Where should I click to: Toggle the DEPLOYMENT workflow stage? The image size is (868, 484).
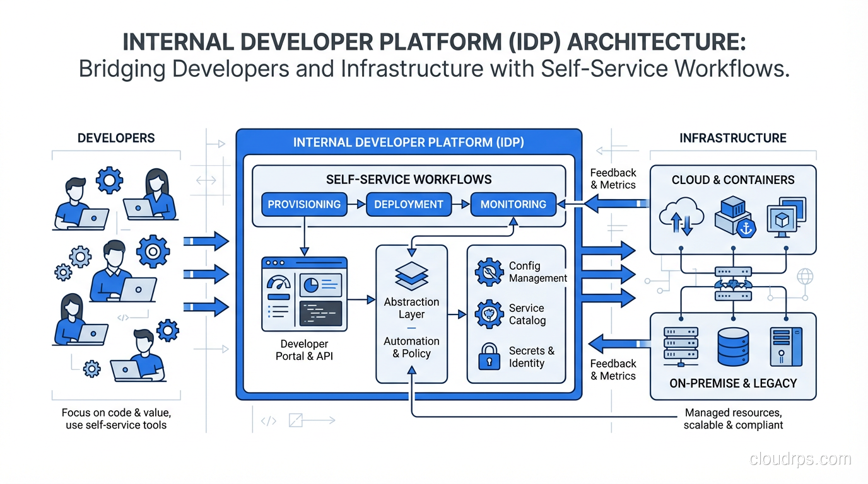pyautogui.click(x=409, y=204)
